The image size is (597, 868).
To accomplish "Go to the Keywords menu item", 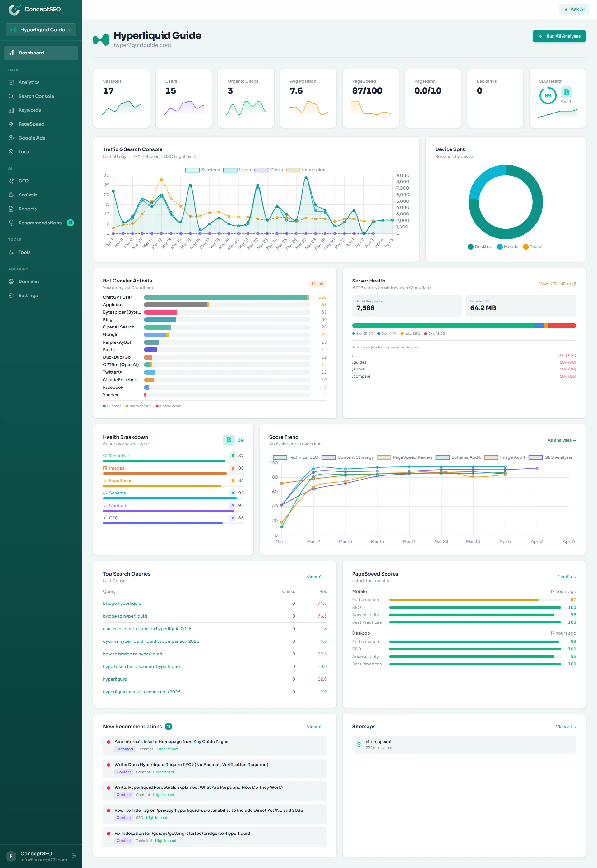I will [x=41, y=110].
